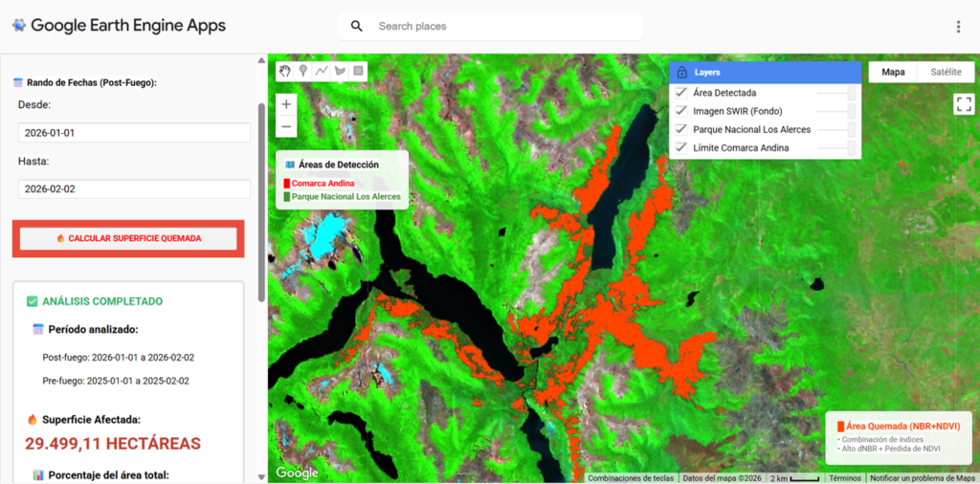Zoom in on the map

pos(286,104)
